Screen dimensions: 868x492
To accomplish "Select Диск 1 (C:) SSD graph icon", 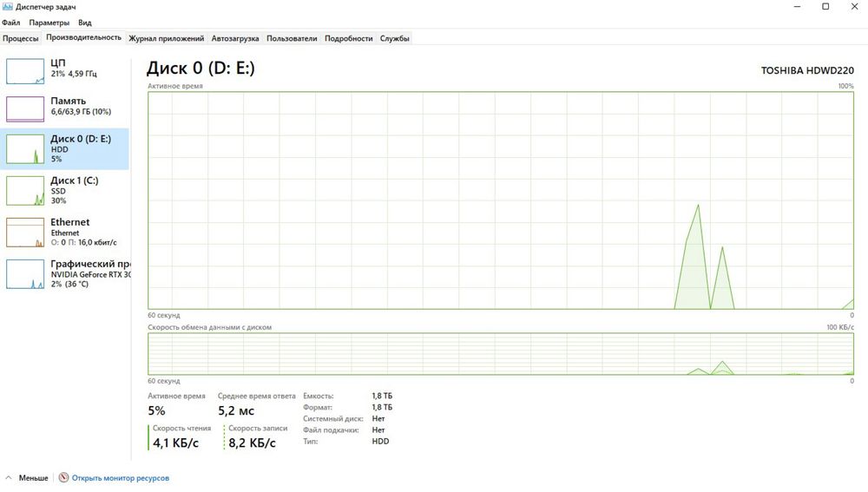I will [25, 190].
